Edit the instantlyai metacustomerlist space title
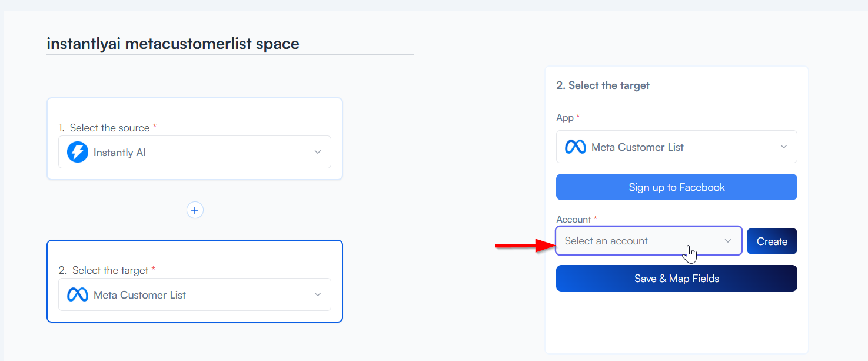The height and width of the screenshot is (361, 868). click(x=172, y=44)
